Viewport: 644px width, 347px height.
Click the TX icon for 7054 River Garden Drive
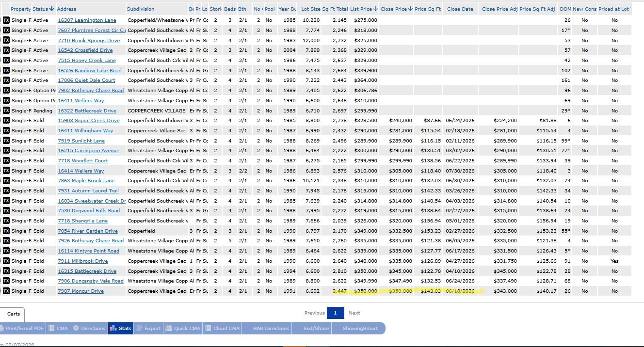pyautogui.click(x=6, y=231)
